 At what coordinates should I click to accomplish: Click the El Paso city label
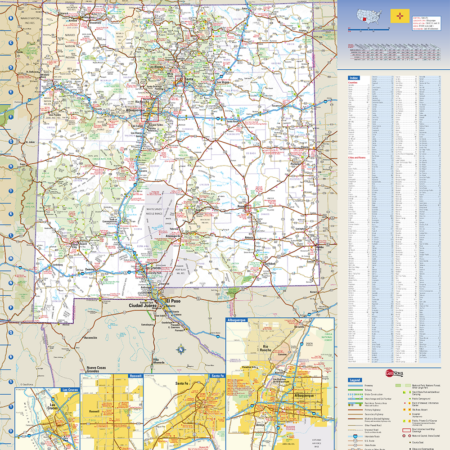tap(173, 301)
